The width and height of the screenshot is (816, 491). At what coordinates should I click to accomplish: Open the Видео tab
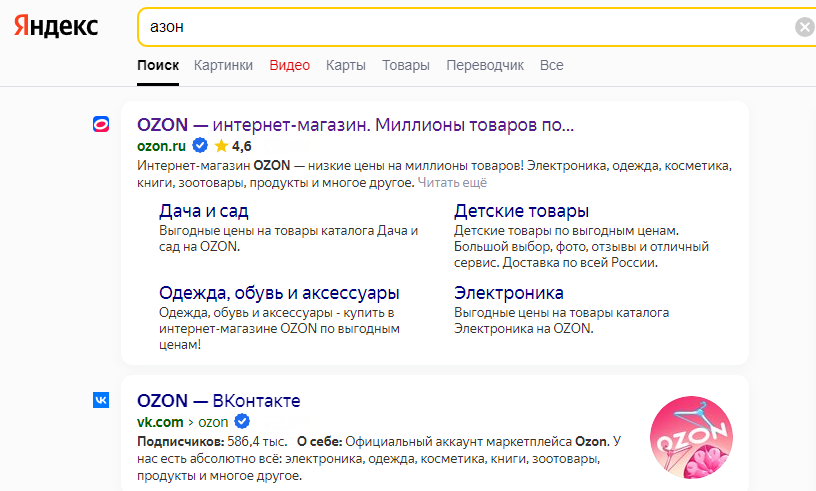(289, 66)
